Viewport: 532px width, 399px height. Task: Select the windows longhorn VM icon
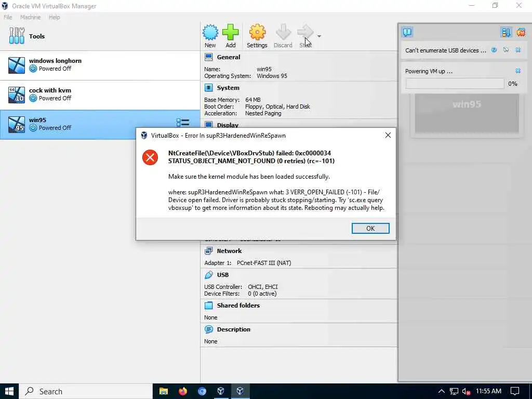(17, 65)
